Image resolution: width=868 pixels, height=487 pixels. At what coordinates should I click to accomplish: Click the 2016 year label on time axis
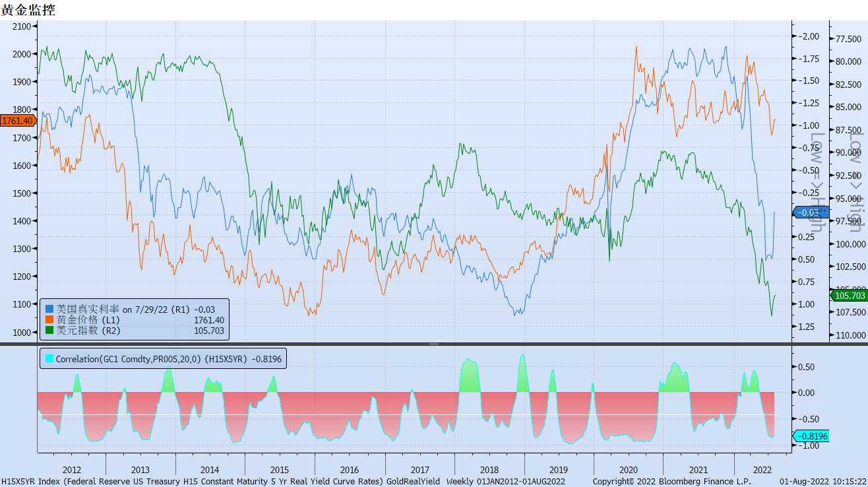click(x=350, y=470)
